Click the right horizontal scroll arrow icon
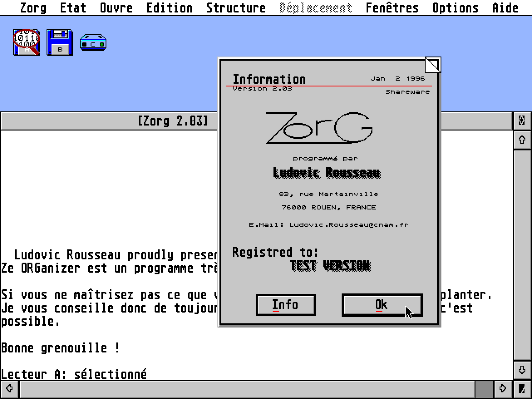The height and width of the screenshot is (399, 532). [x=503, y=389]
